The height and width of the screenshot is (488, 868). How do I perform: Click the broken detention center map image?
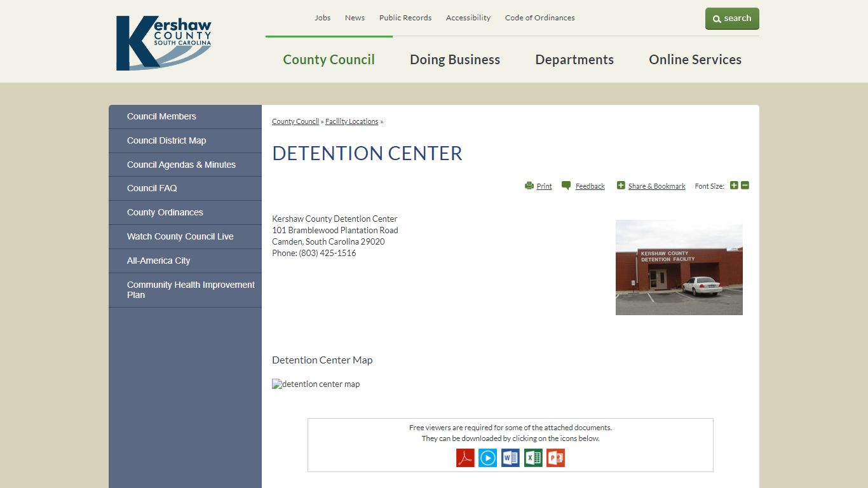(316, 384)
